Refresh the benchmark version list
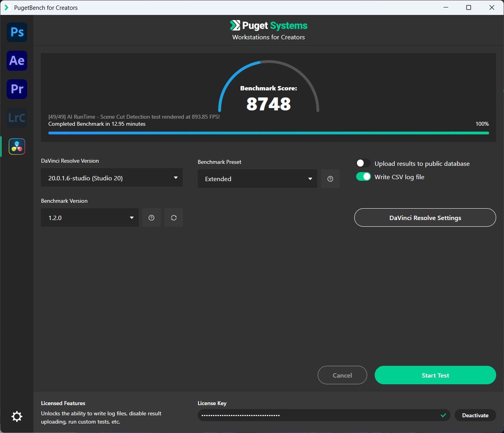504x433 pixels. pos(174,218)
